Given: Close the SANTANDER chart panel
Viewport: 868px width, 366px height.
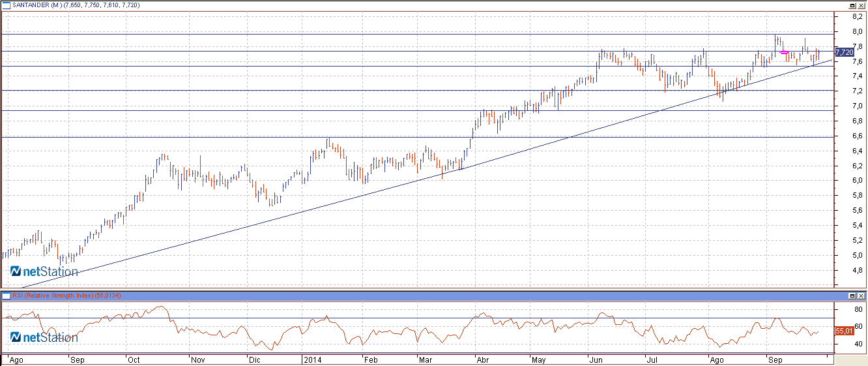Looking at the screenshot, I should point(861,5).
